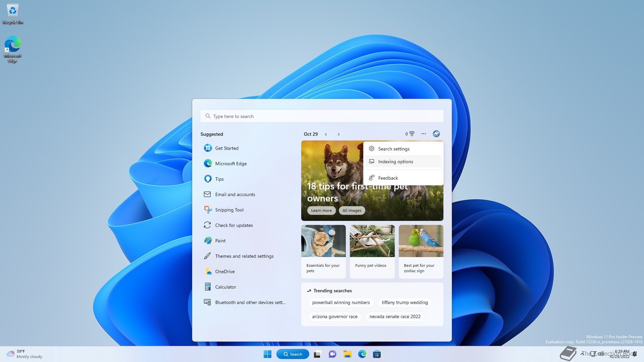Open Paint from the suggested apps
The image size is (644, 362).
[x=220, y=241]
